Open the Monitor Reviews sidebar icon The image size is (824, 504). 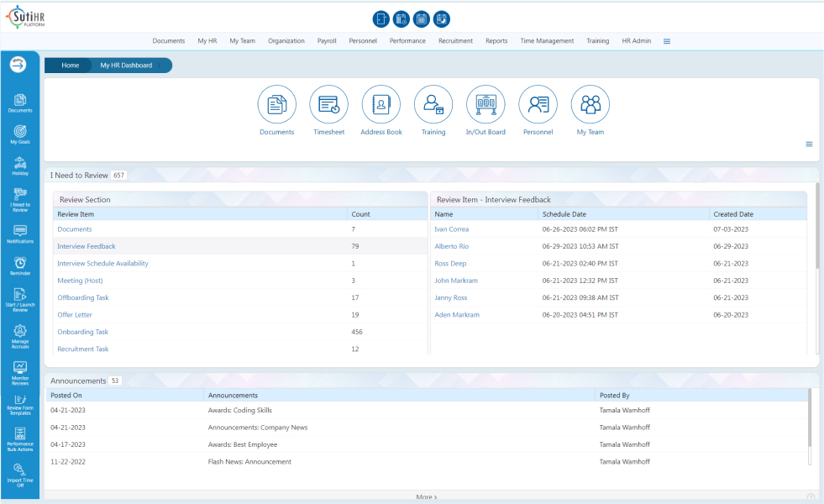tap(20, 373)
